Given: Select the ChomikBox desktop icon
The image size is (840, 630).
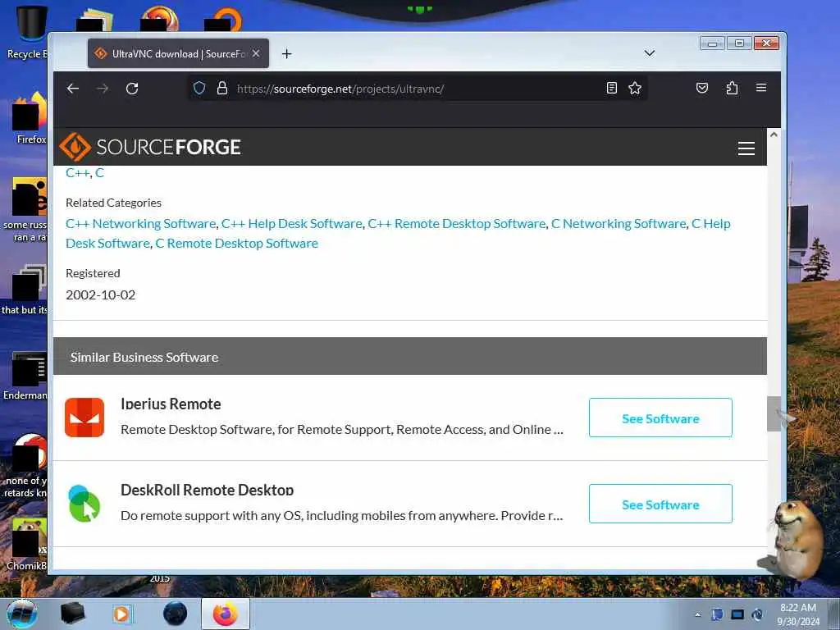Looking at the screenshot, I should pos(27,544).
